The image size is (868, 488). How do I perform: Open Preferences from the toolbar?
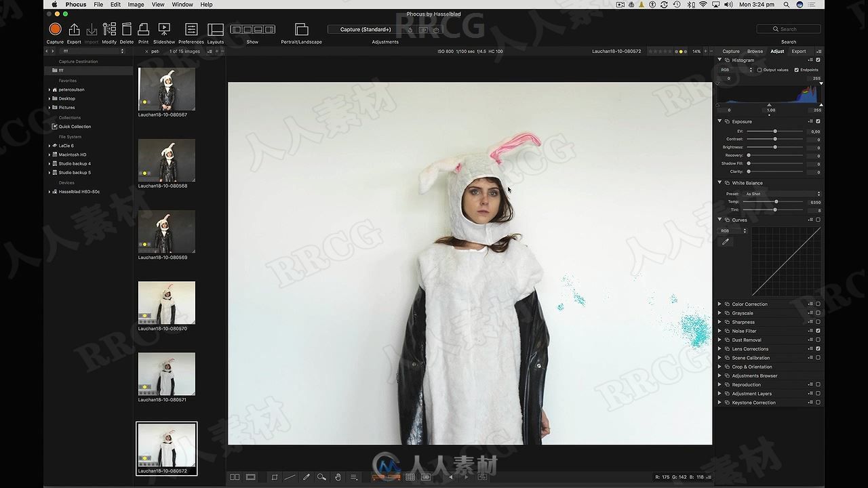[191, 29]
